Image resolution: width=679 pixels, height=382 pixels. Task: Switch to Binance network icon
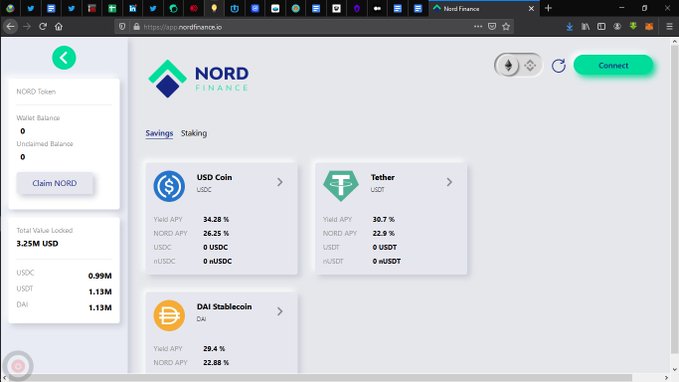[x=530, y=65]
